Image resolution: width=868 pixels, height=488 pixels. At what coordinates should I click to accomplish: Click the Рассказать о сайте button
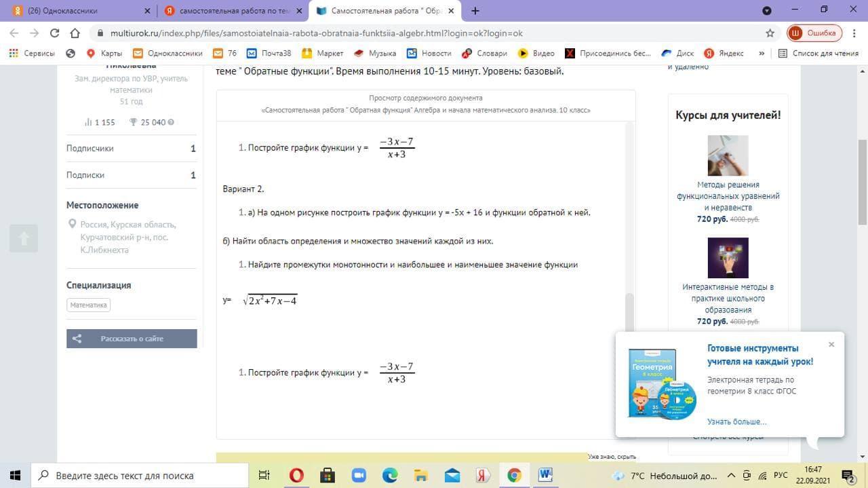click(x=132, y=339)
